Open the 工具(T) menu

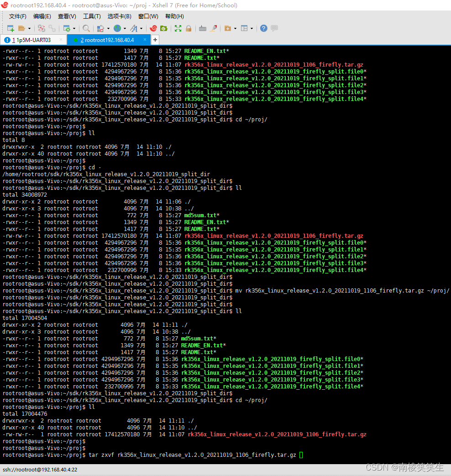[92, 16]
